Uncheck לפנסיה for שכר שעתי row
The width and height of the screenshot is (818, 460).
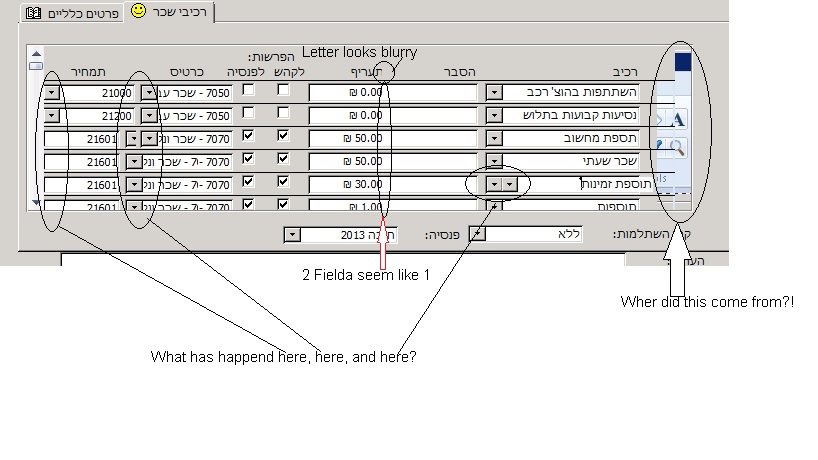tap(248, 159)
